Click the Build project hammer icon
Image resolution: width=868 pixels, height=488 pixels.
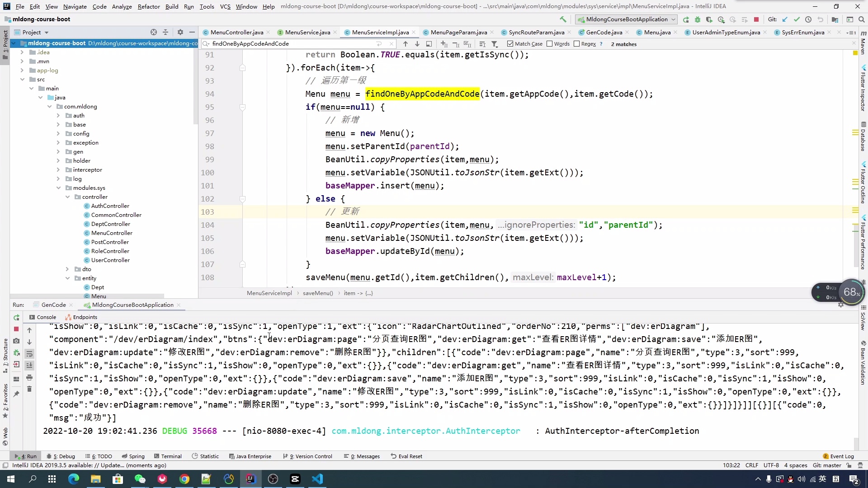(x=563, y=19)
